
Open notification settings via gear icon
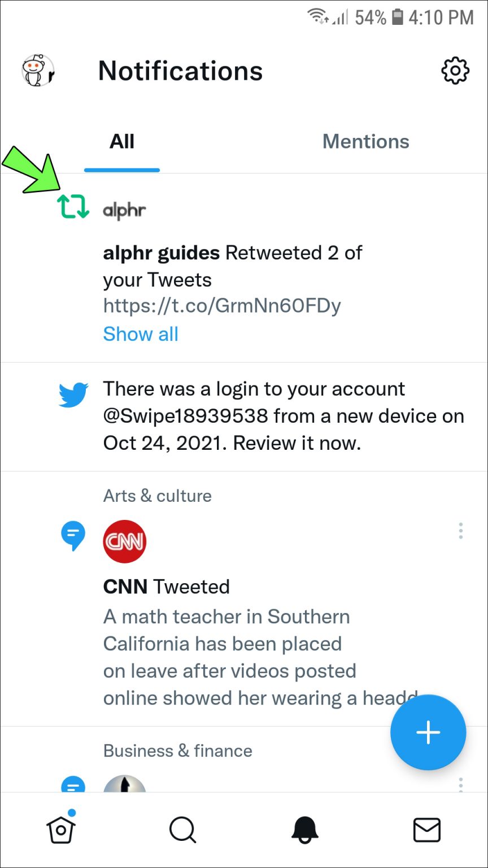tap(455, 71)
